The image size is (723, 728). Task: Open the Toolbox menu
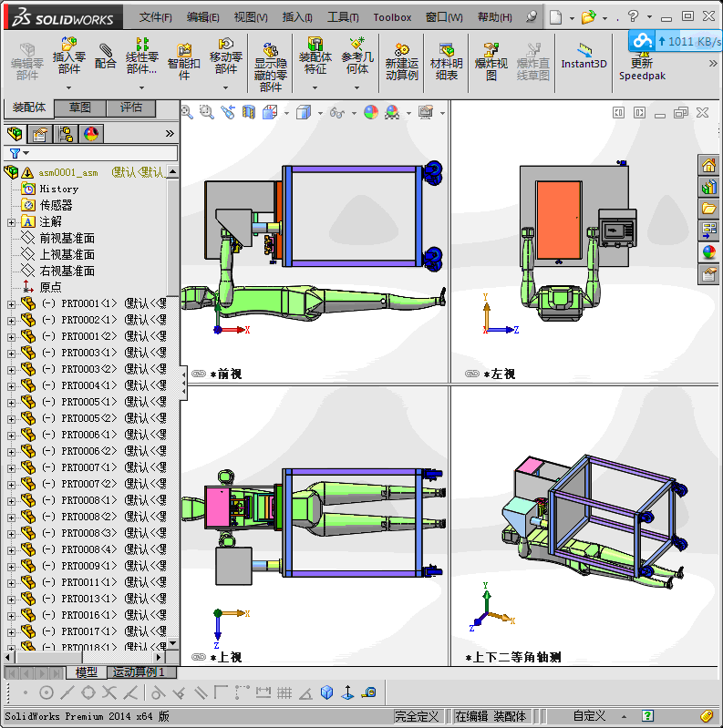pyautogui.click(x=392, y=17)
